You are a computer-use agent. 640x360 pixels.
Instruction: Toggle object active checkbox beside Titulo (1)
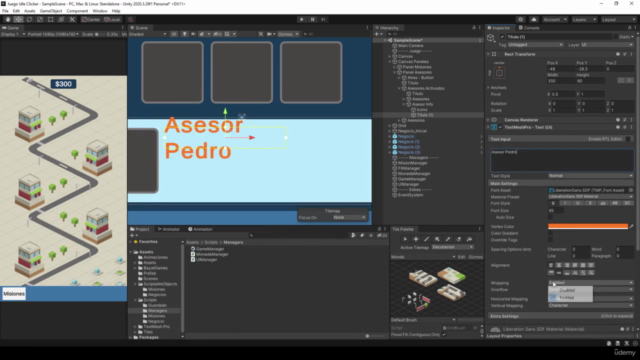point(502,37)
